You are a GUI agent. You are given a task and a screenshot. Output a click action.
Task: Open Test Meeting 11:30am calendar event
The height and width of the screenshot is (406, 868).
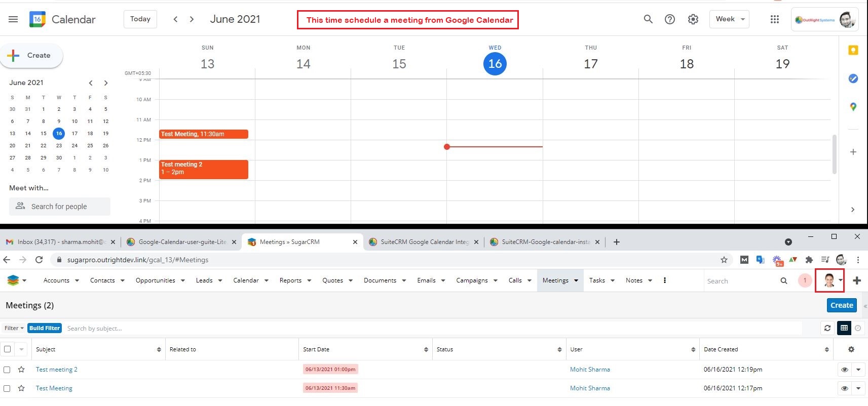click(x=204, y=134)
